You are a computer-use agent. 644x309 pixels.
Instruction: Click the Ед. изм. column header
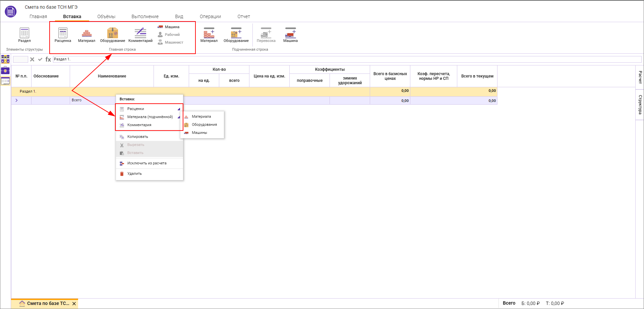click(171, 76)
